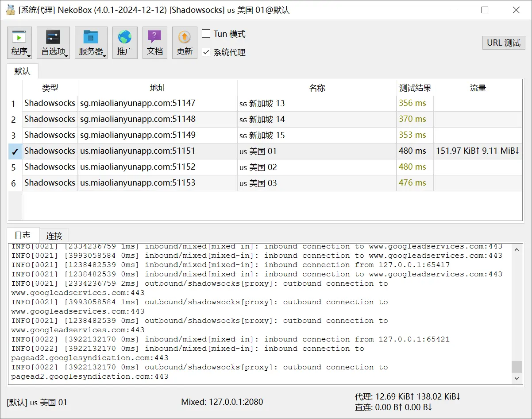Click the 356 ms test result
Screen dimensions: 532x419
[x=415, y=103]
